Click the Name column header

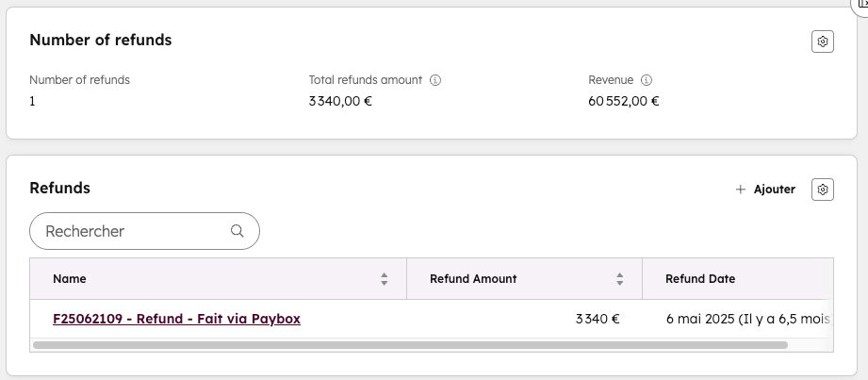click(70, 279)
